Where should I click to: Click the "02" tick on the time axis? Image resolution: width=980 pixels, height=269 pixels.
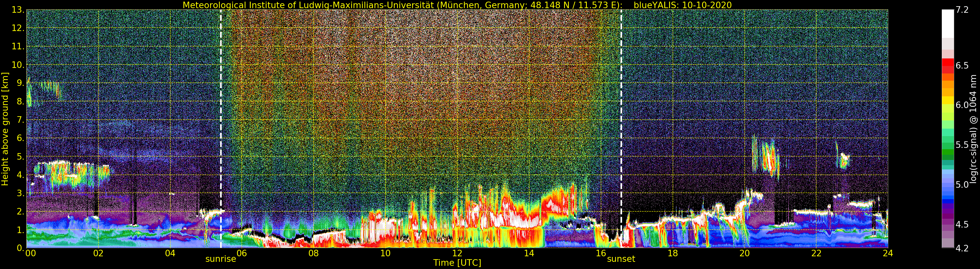pyautogui.click(x=98, y=253)
